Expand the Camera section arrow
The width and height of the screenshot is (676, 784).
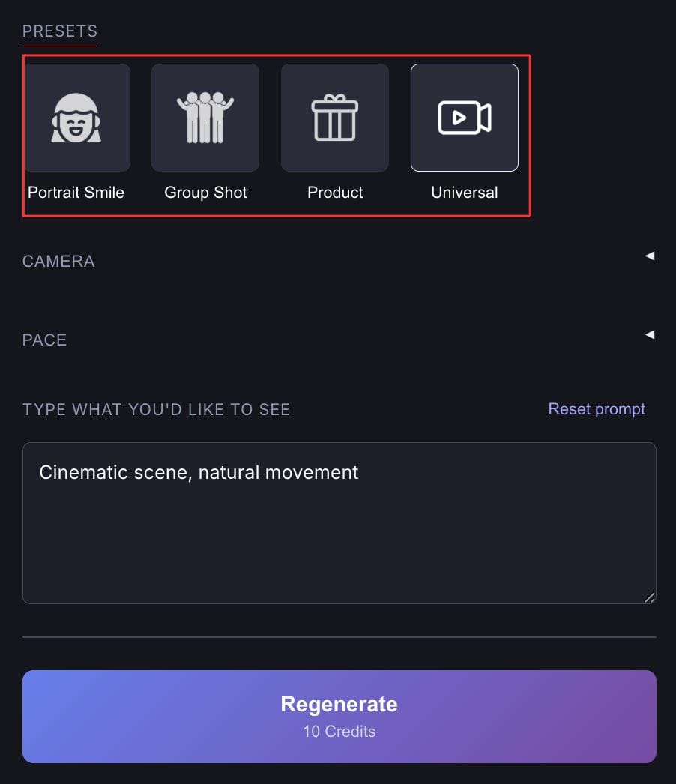[x=650, y=256]
